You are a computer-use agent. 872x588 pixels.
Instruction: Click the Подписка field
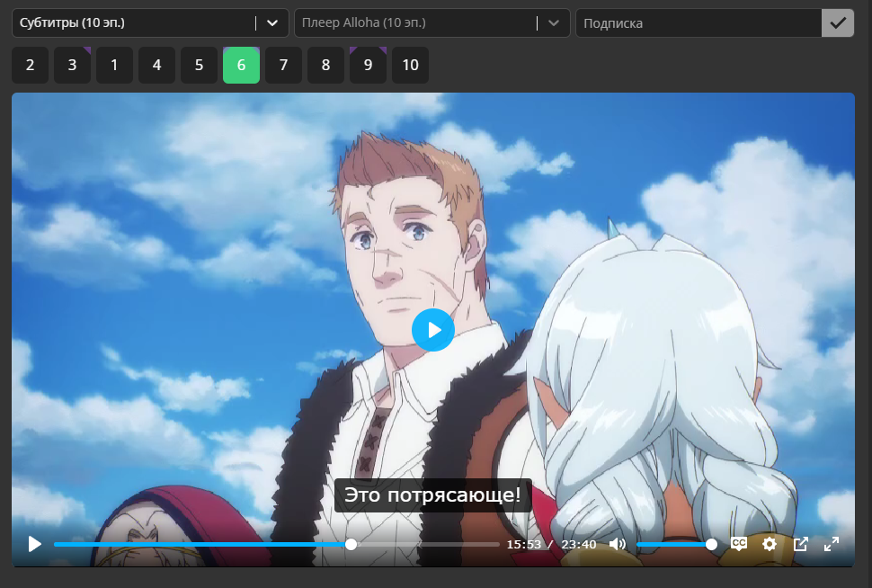coord(699,22)
